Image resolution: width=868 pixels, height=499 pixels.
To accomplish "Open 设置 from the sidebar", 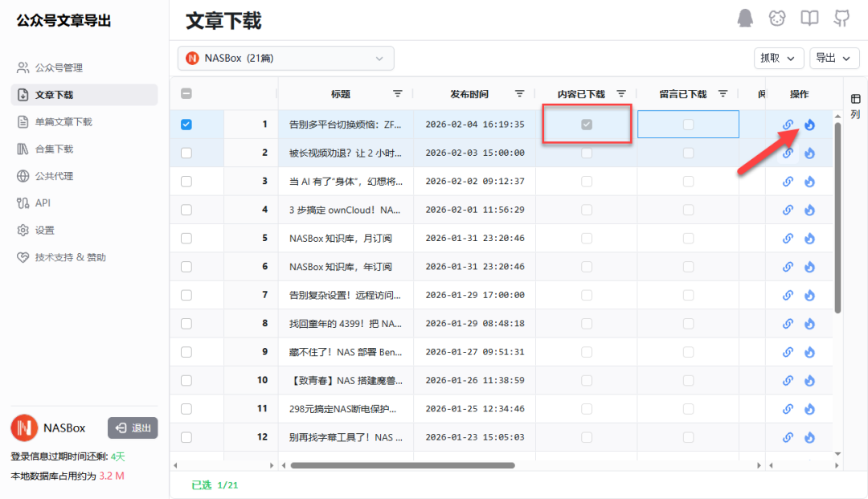I will [x=43, y=230].
